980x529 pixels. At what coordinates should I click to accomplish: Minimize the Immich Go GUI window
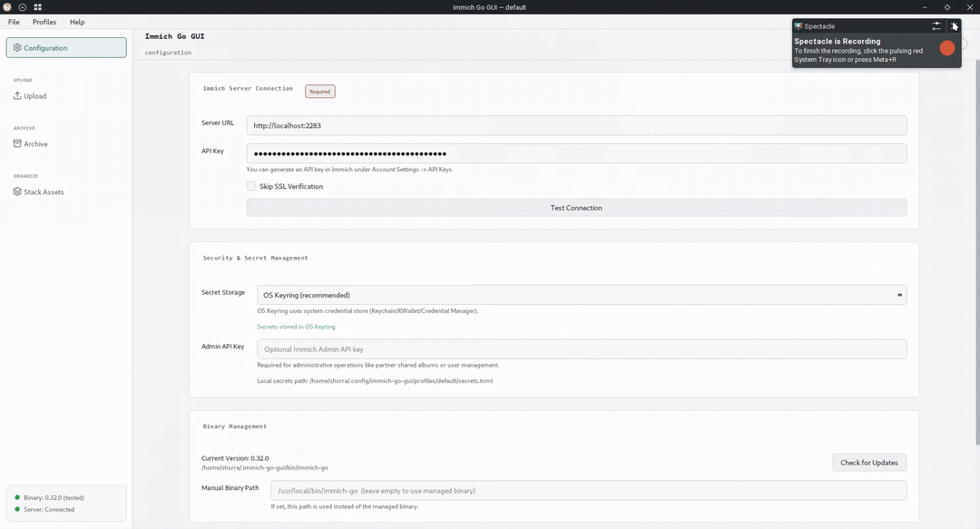(x=925, y=7)
